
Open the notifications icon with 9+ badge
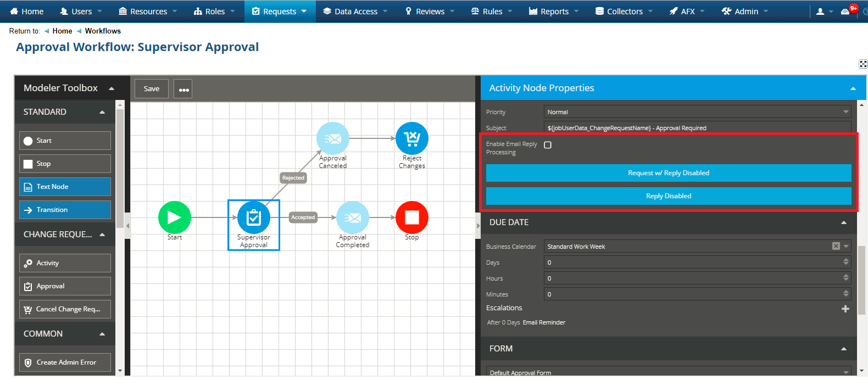(845, 12)
